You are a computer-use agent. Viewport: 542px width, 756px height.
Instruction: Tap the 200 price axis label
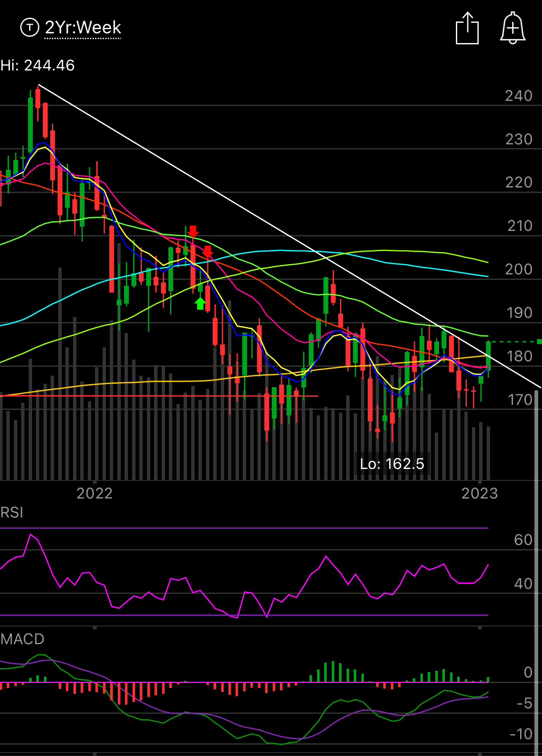[x=519, y=269]
